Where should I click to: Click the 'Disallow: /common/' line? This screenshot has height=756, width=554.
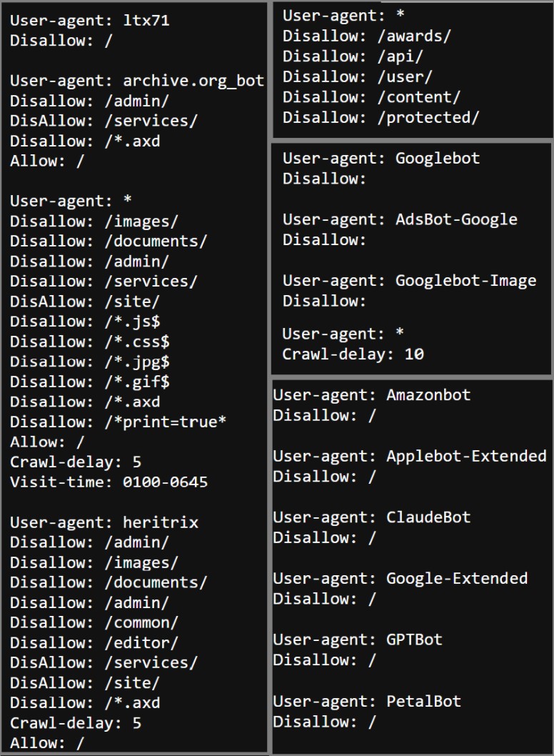tap(94, 622)
